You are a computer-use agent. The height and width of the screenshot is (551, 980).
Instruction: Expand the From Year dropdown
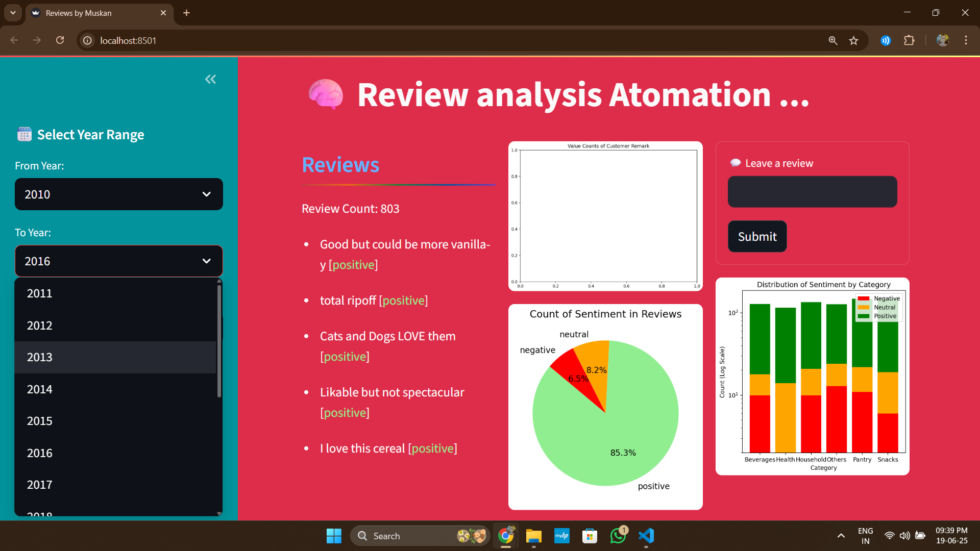point(119,194)
